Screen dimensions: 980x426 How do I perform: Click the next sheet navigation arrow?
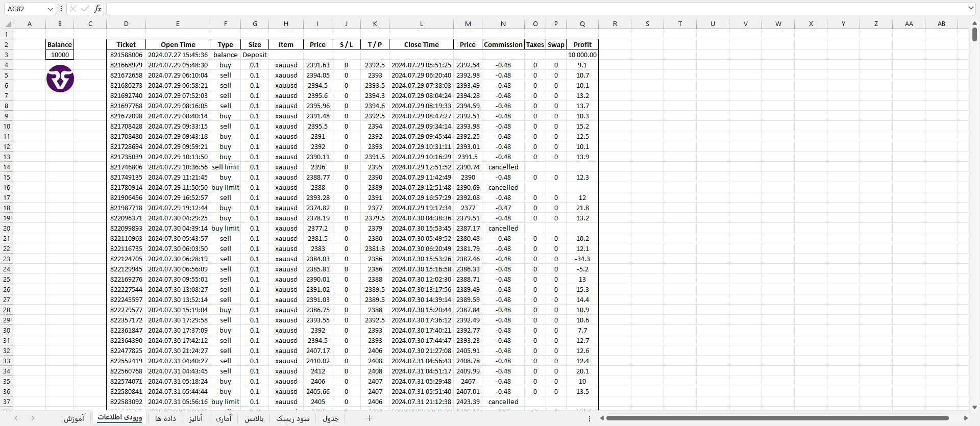coord(33,418)
